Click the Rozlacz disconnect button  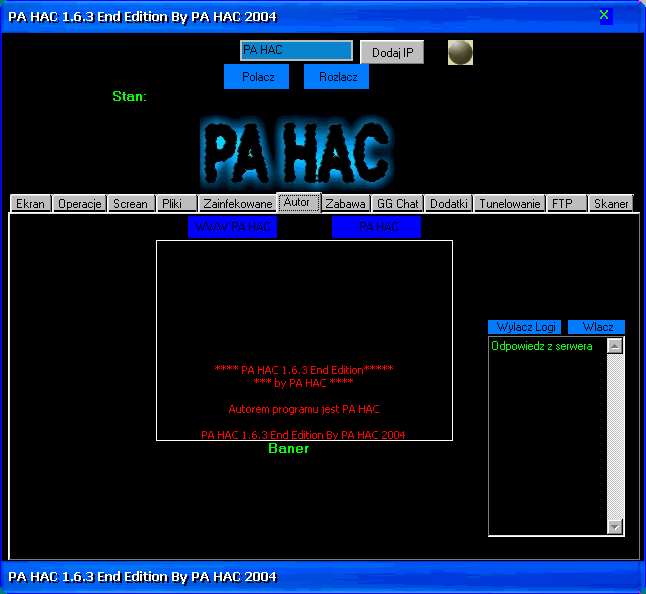coord(336,77)
